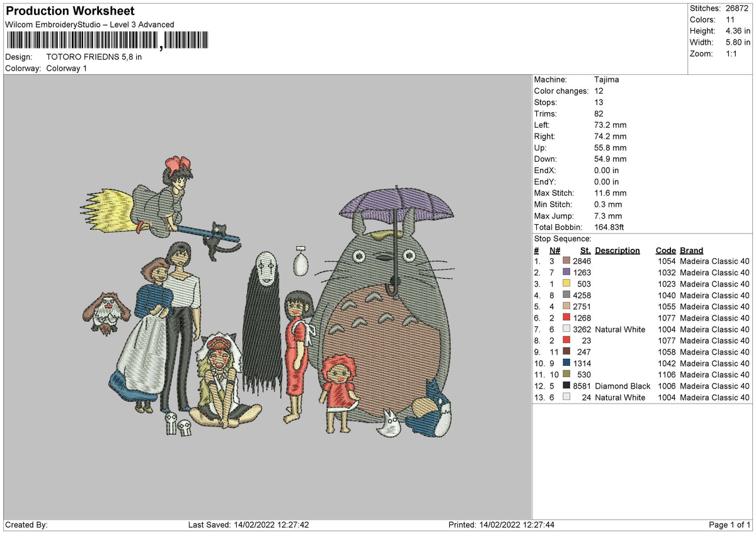
Task: Click the red swatch for stop 6
Action: (566, 318)
